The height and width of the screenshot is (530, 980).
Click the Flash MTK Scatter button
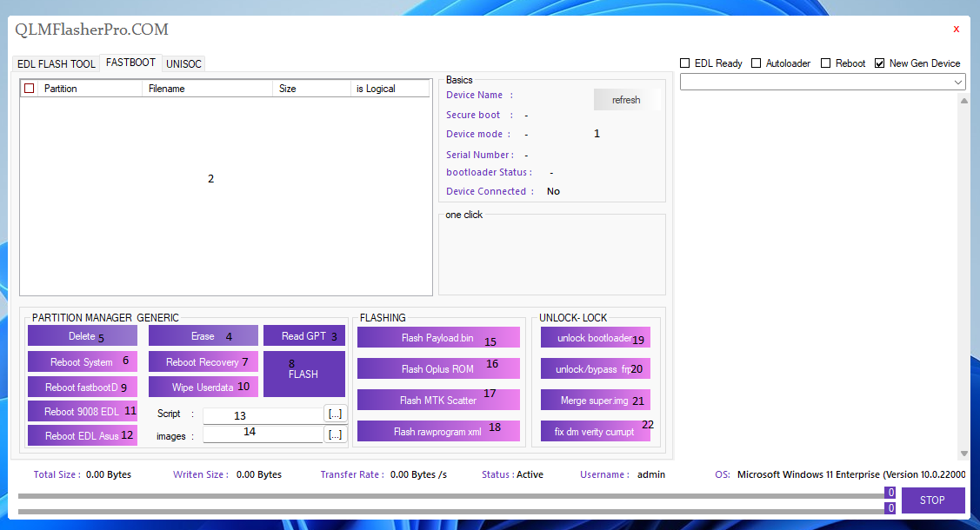(438, 401)
